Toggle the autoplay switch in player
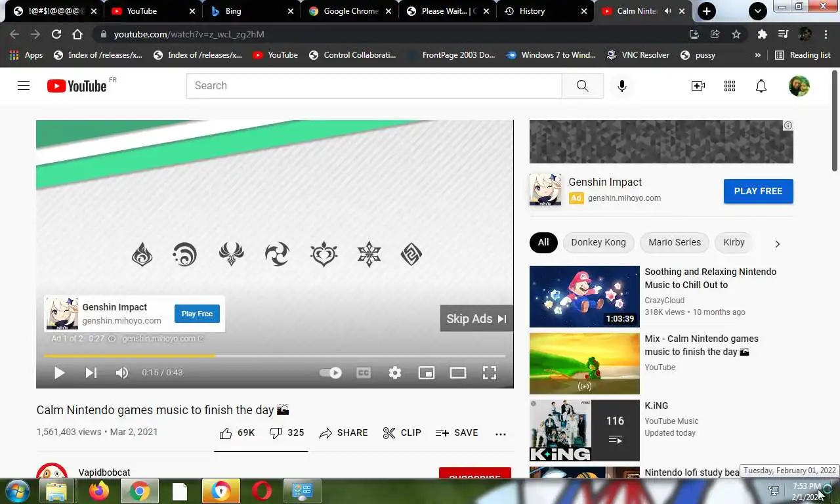 [331, 373]
